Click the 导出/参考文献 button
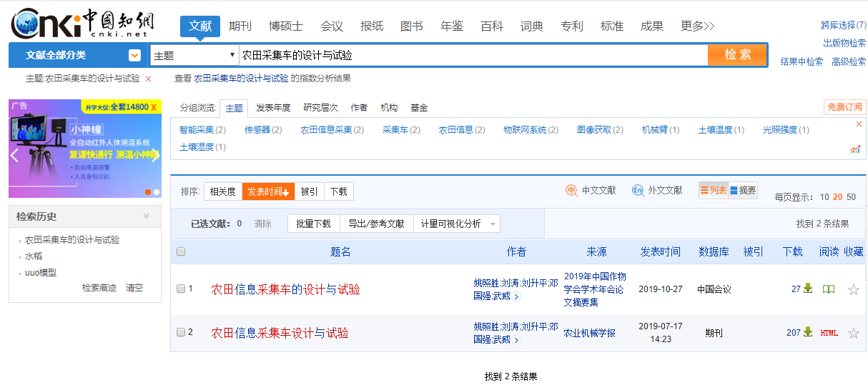This screenshot has height=385, width=868. 376,224
